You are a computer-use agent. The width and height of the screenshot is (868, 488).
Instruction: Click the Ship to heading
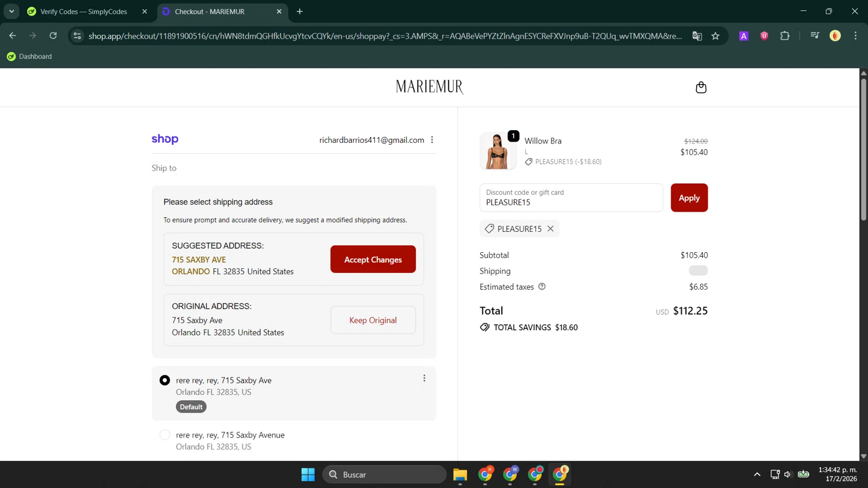(x=164, y=168)
